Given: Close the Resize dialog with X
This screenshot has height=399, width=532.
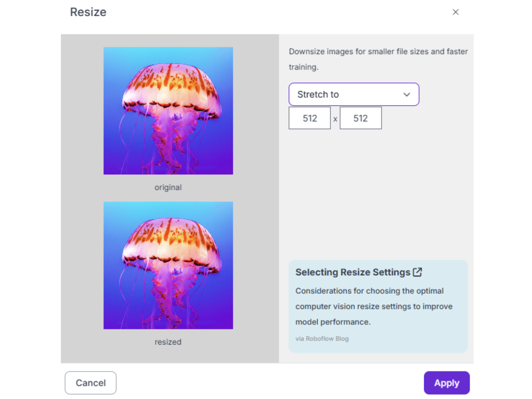Looking at the screenshot, I should point(455,12).
